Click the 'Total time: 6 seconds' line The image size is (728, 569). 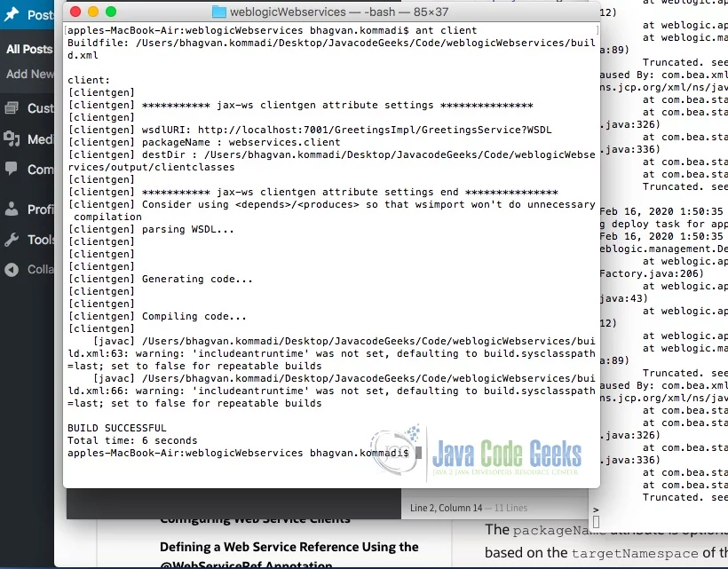coord(132,440)
